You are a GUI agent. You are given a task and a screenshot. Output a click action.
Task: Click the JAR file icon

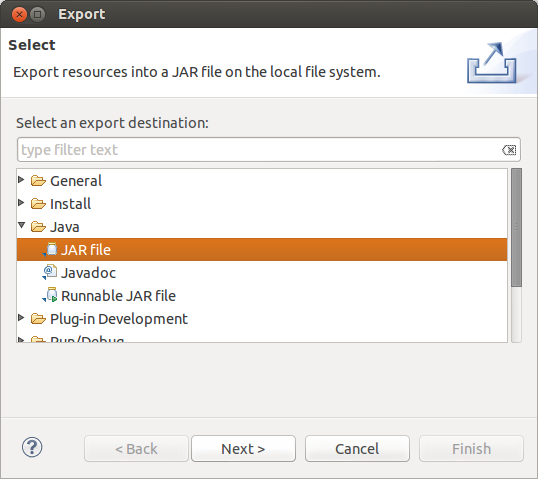(50, 249)
